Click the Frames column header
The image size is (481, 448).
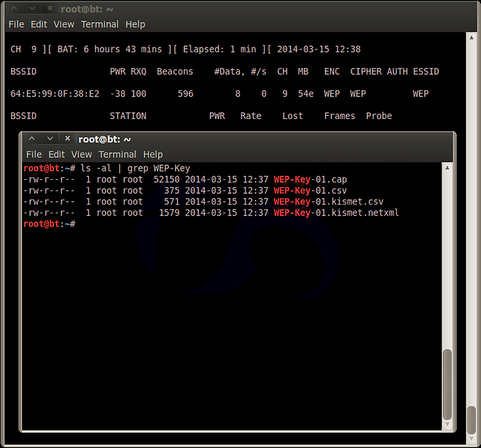339,116
